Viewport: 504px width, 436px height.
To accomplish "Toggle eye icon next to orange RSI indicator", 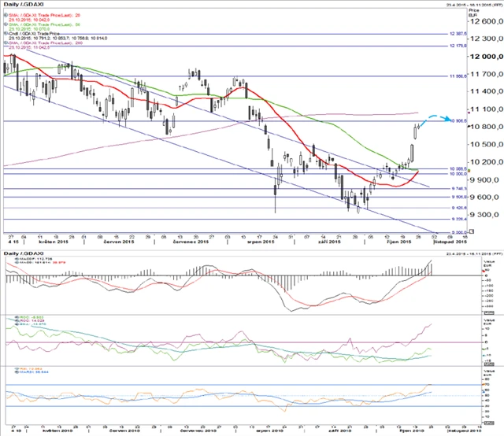I will [x=17, y=369].
